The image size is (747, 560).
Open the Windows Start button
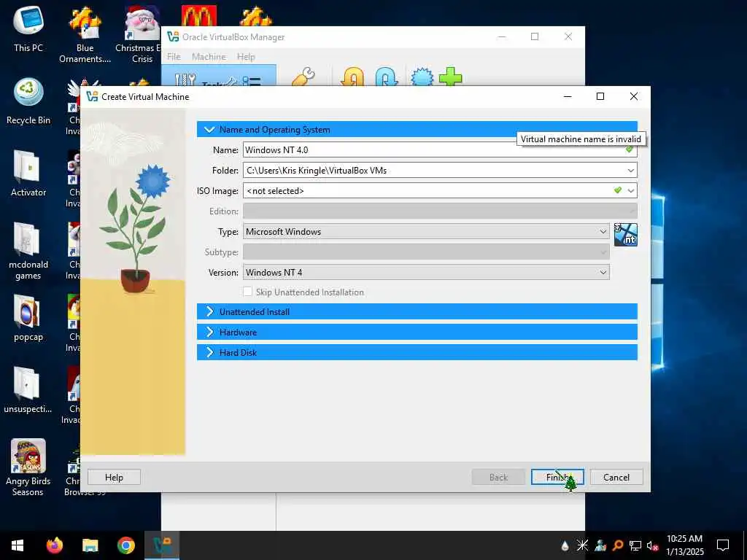(x=18, y=545)
